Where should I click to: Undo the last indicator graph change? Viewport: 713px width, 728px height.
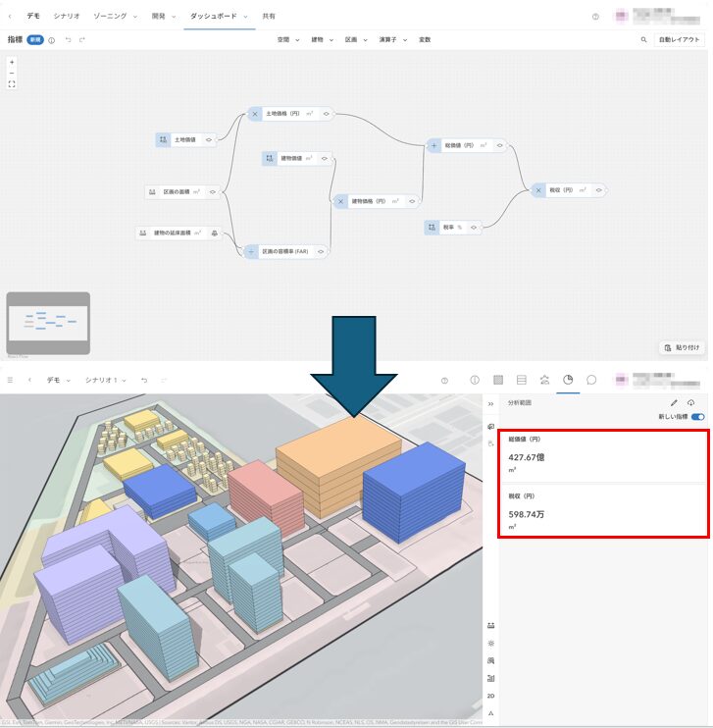[x=68, y=40]
